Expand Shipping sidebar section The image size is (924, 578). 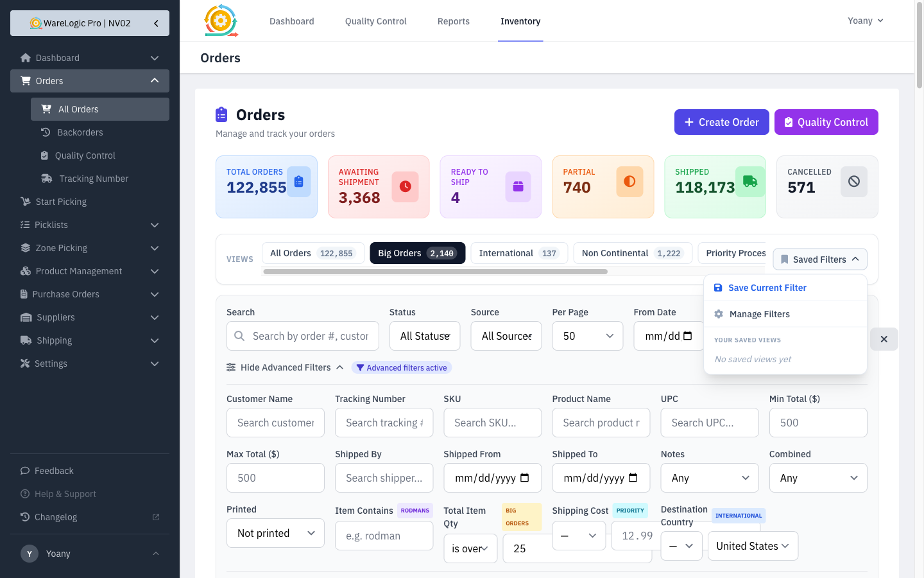90,340
